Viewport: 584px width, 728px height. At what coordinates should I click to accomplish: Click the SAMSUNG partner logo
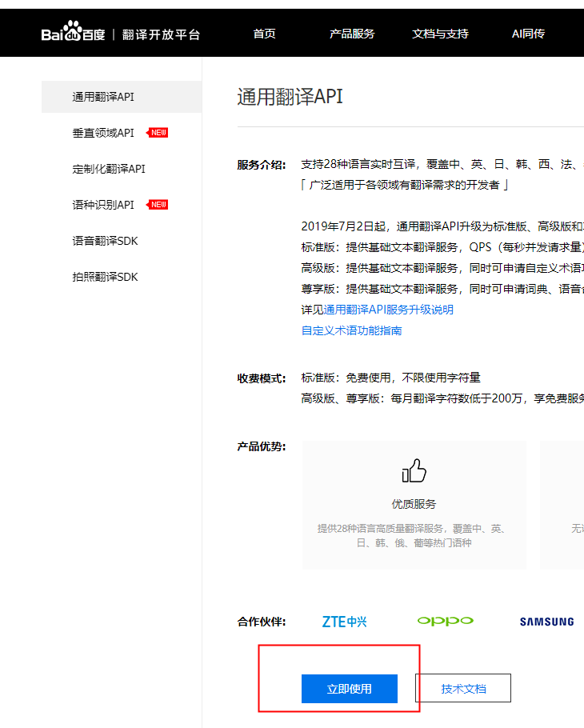point(547,622)
